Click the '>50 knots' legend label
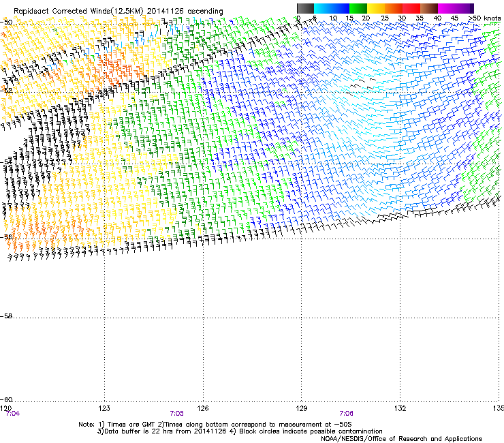The height and width of the screenshot is (443, 504). [484, 18]
